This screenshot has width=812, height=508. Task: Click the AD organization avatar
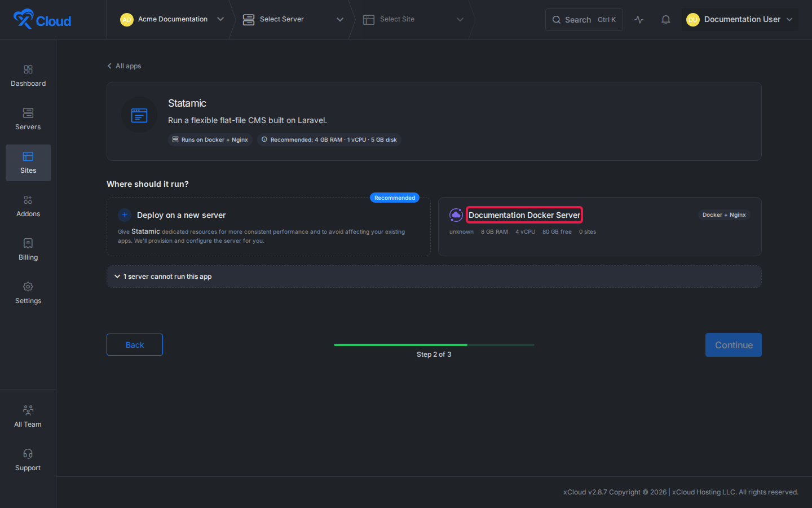pyautogui.click(x=127, y=20)
